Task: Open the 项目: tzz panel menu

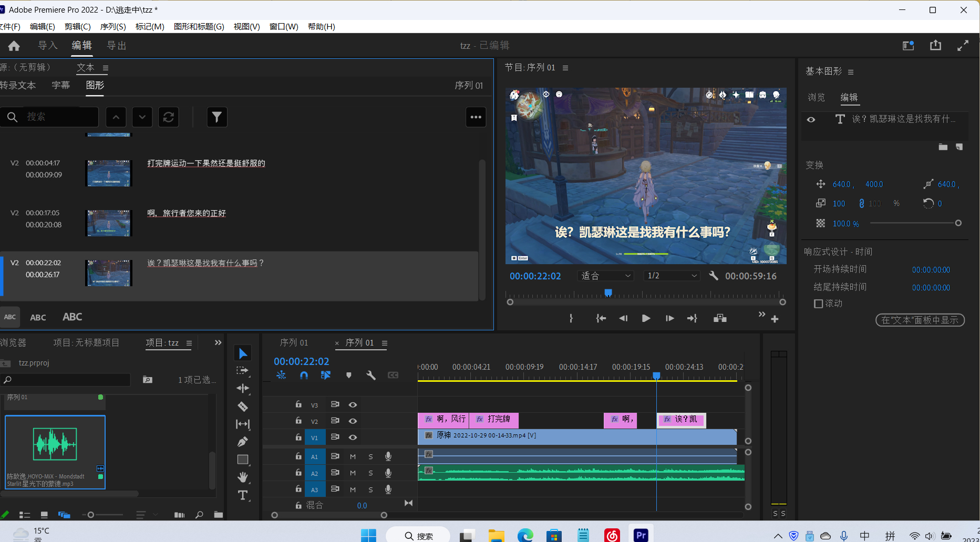Action: pos(189,343)
